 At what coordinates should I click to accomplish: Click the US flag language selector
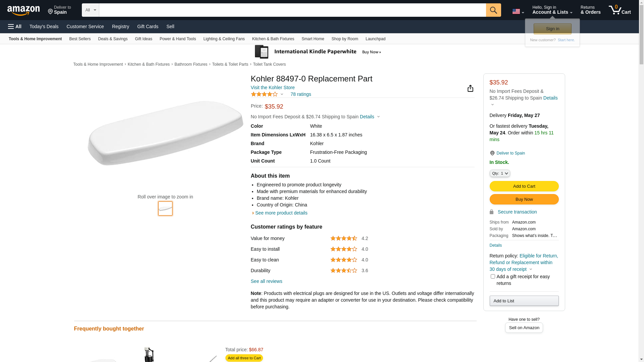tap(518, 11)
